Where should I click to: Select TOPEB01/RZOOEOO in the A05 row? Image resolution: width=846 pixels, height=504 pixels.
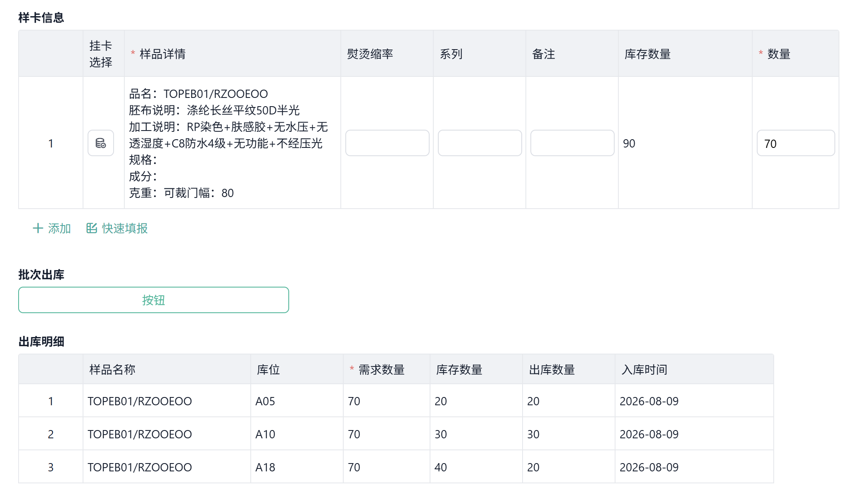(x=140, y=401)
